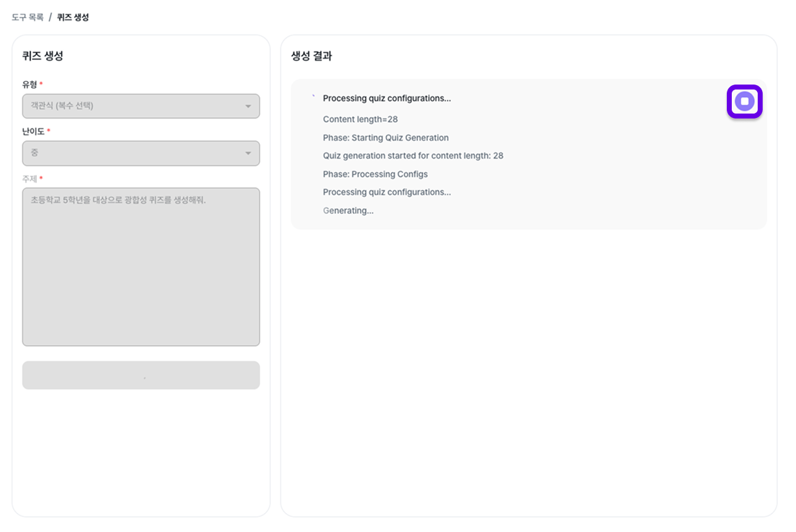Click the 유형 field label
This screenshot has height=532, width=796.
(x=30, y=85)
